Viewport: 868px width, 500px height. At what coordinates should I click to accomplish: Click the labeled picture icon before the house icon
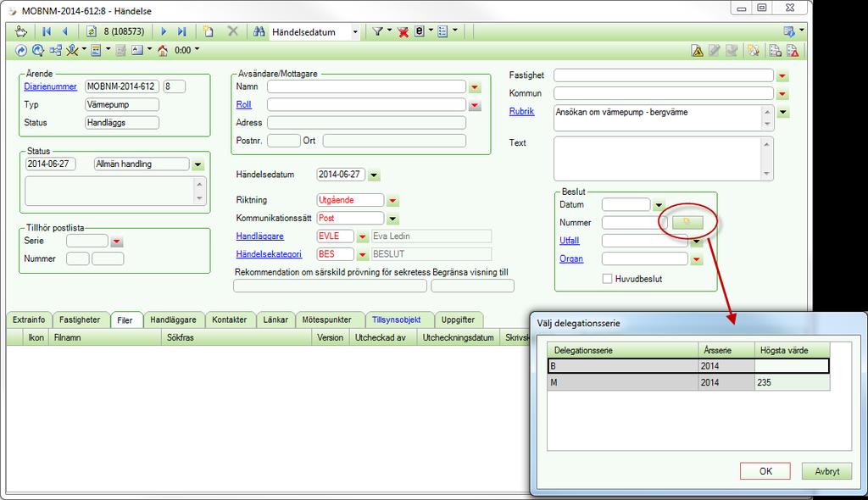pyautogui.click(x=137, y=50)
